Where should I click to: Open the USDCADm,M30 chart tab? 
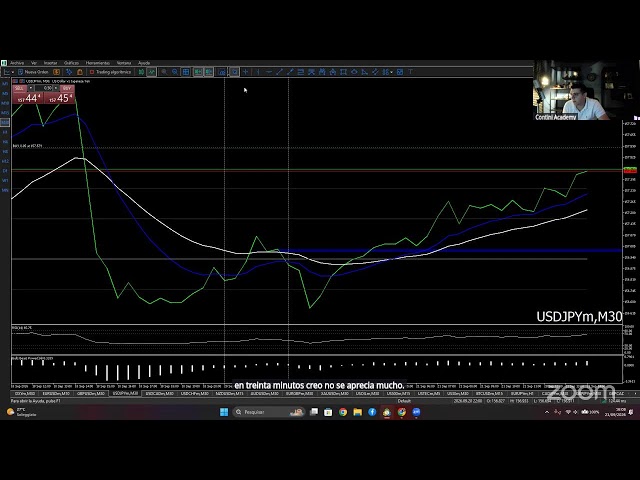tap(160, 394)
